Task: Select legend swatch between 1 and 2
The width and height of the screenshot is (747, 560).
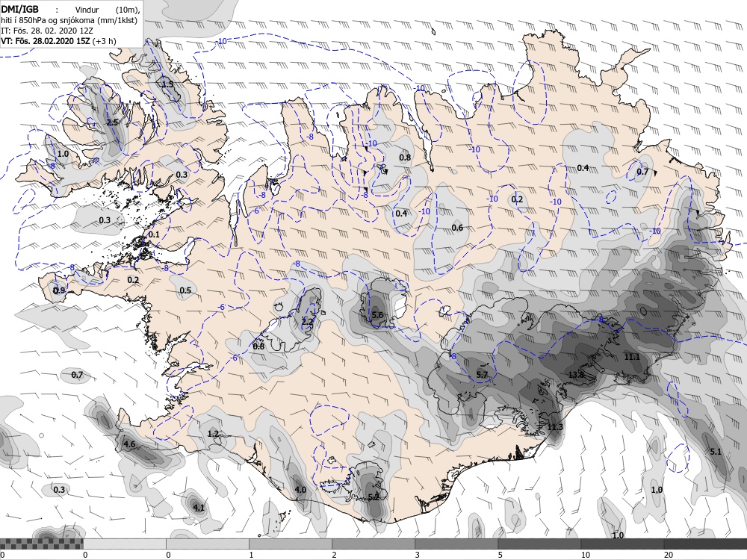Action: pyautogui.click(x=290, y=544)
